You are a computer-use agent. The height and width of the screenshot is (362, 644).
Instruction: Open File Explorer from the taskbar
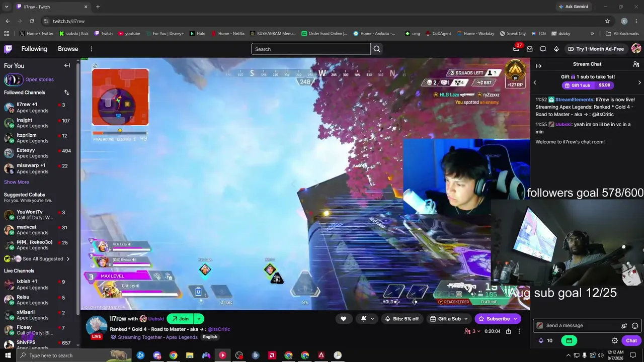pos(190,355)
